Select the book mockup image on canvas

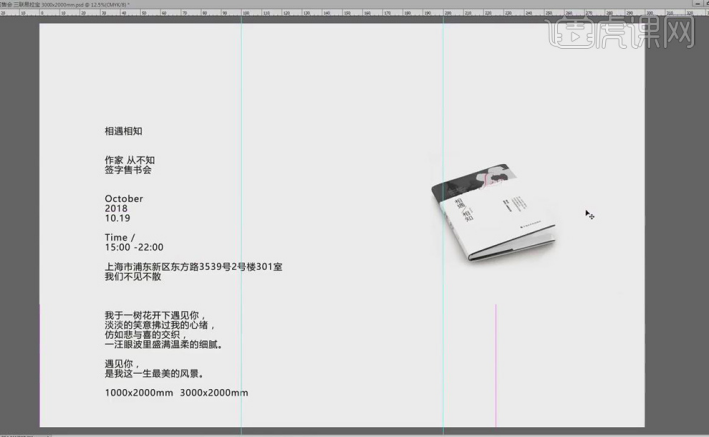(496, 213)
